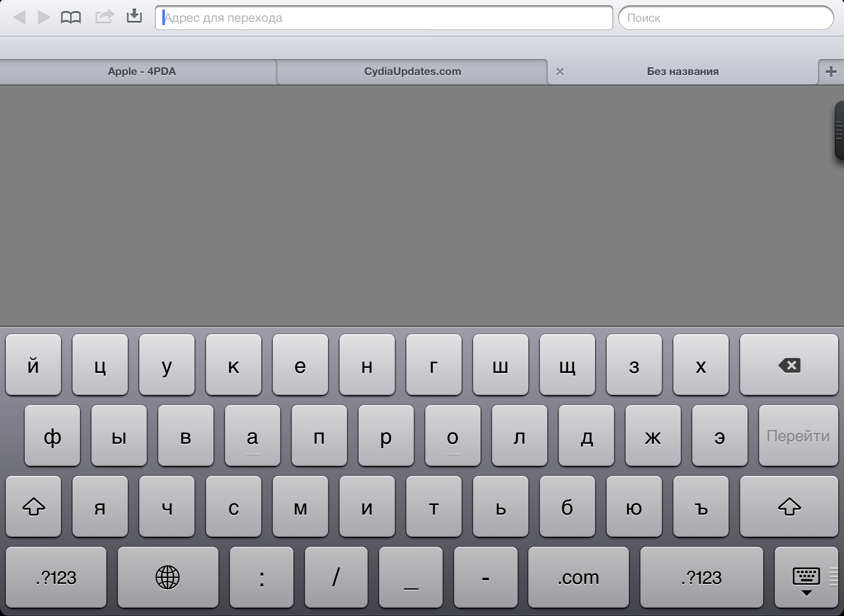
Task: Open the downloads tray icon
Action: 134,16
